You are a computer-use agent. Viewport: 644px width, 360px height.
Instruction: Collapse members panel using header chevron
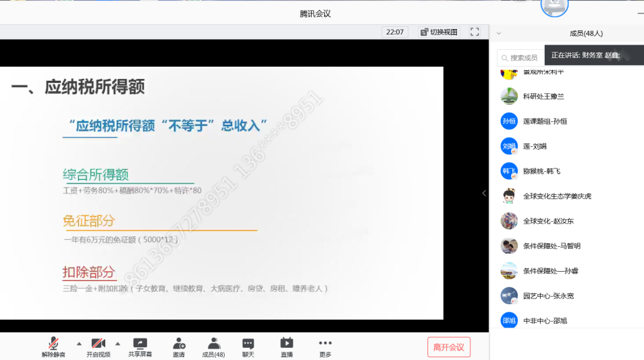point(499,33)
